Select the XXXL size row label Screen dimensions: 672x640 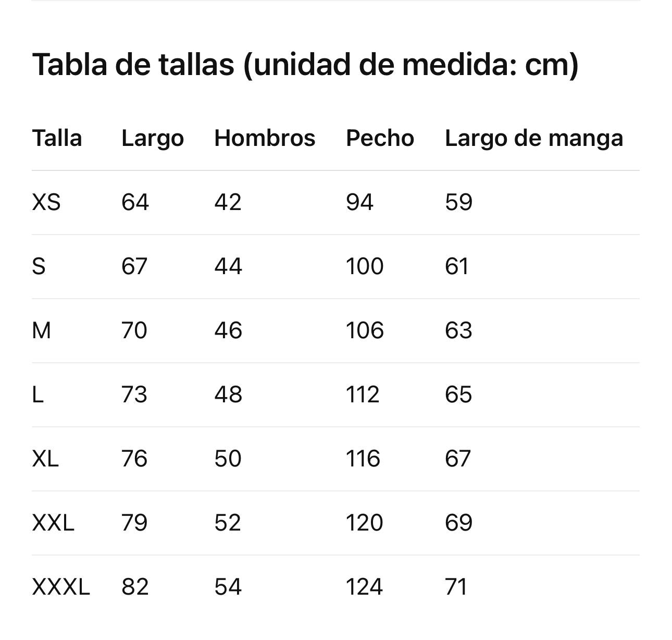pyautogui.click(x=61, y=587)
